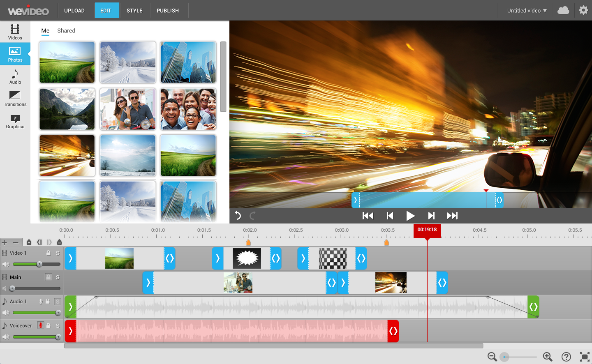Remove a track with minus icon
This screenshot has width=592, height=364.
point(16,242)
